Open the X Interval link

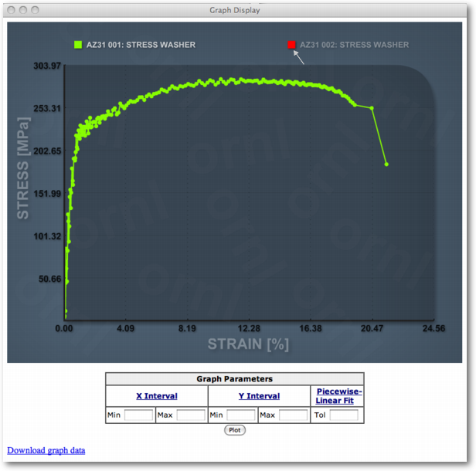click(x=157, y=396)
